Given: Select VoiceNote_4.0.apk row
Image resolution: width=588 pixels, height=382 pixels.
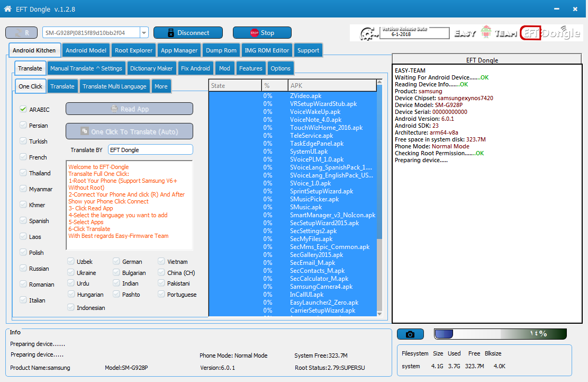Looking at the screenshot, I should pos(293,120).
